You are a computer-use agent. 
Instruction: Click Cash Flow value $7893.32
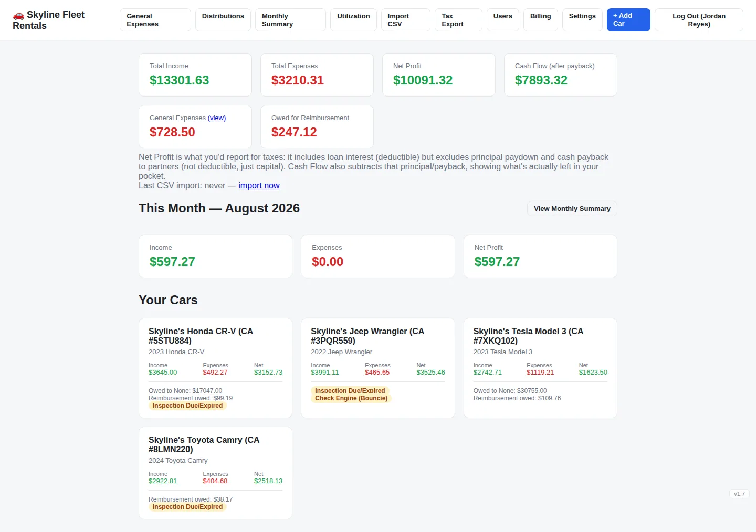[x=541, y=80]
